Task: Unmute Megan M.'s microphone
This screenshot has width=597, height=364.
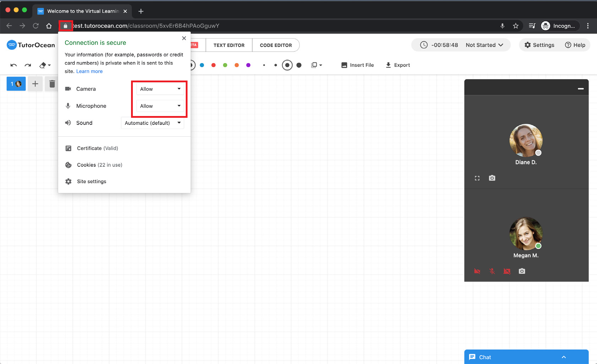Action: point(492,271)
